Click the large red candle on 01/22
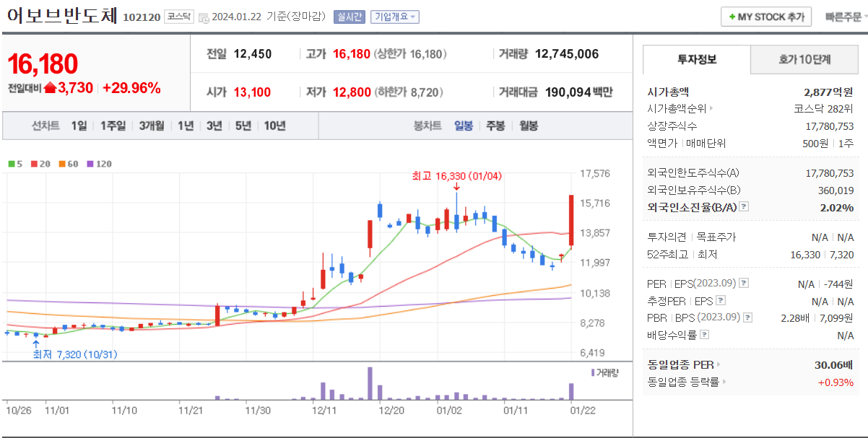The width and height of the screenshot is (868, 438). coord(571,220)
